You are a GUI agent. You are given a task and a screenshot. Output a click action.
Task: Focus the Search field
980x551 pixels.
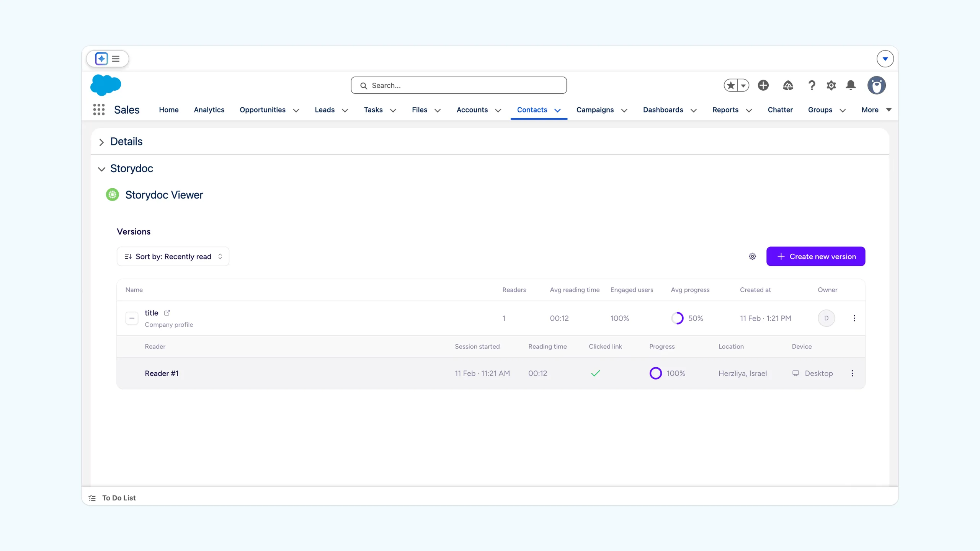[x=459, y=85]
